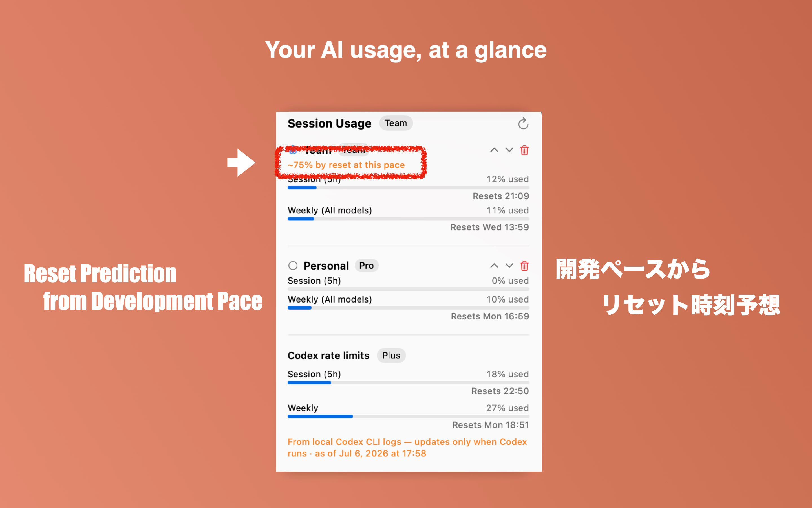812x508 pixels.
Task: Click Personal 'Session (5h)' label
Action: (x=314, y=281)
